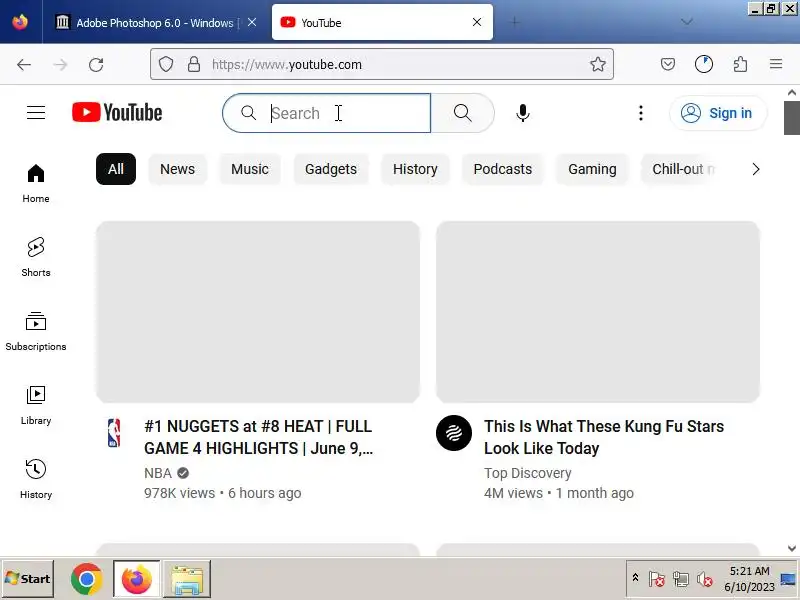Open Firefox View pinned icon
This screenshot has height=600, width=800.
coord(20,22)
